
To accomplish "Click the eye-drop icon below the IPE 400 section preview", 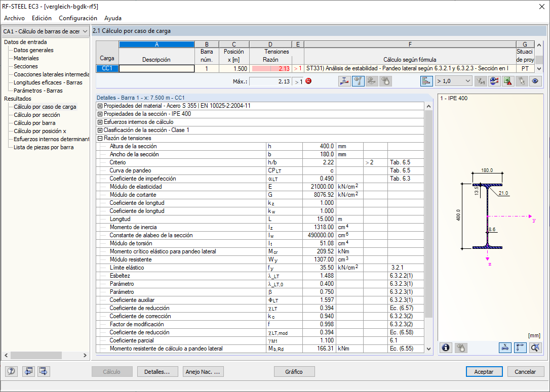I will point(461,348).
